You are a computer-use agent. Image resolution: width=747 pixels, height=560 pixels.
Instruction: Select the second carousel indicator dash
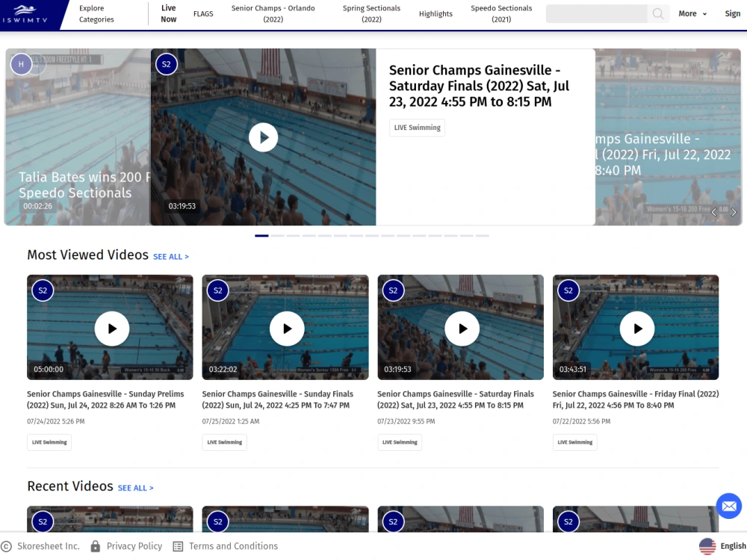(x=277, y=236)
